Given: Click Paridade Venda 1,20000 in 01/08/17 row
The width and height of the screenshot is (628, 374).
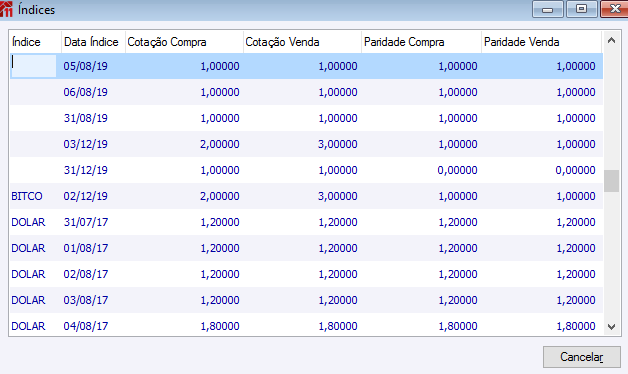Looking at the screenshot, I should [x=576, y=248].
